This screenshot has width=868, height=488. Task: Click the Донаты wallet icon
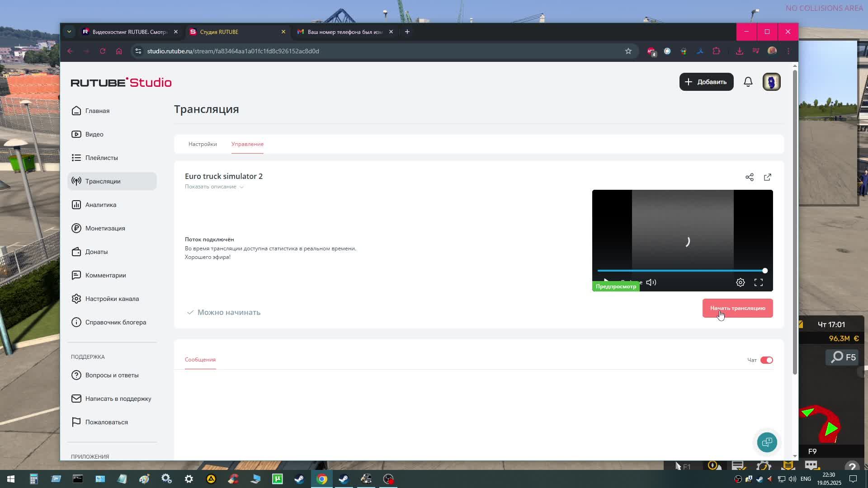point(76,252)
